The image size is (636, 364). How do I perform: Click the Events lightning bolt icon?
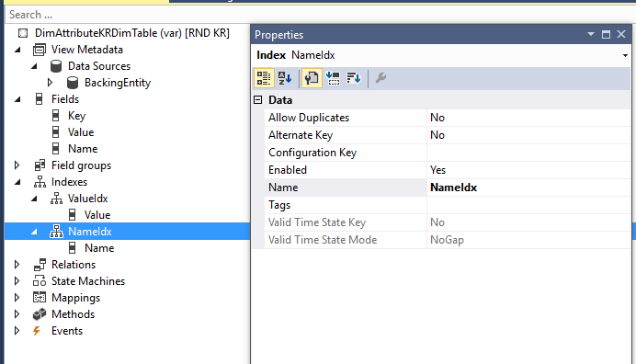pos(37,331)
